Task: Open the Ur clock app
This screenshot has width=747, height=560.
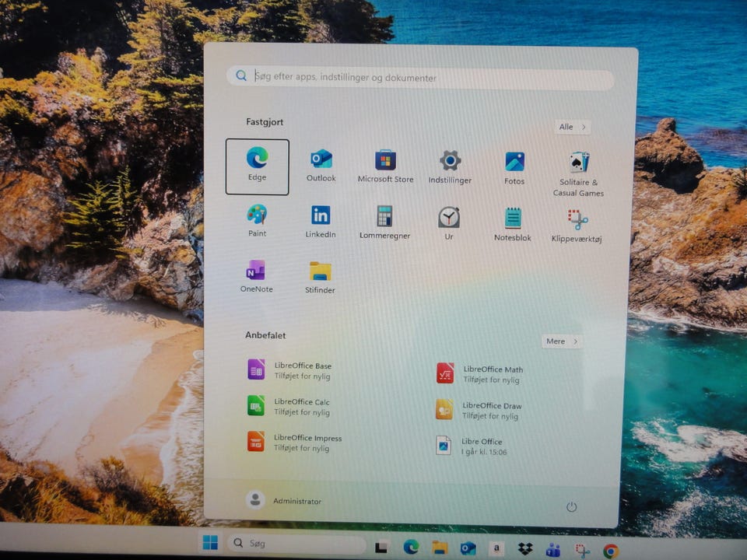Action: (x=449, y=222)
